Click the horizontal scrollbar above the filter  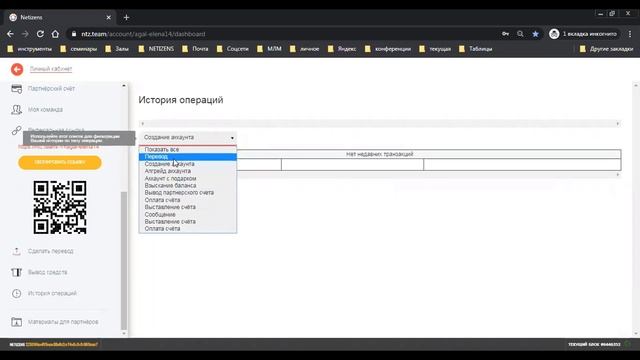[380, 123]
